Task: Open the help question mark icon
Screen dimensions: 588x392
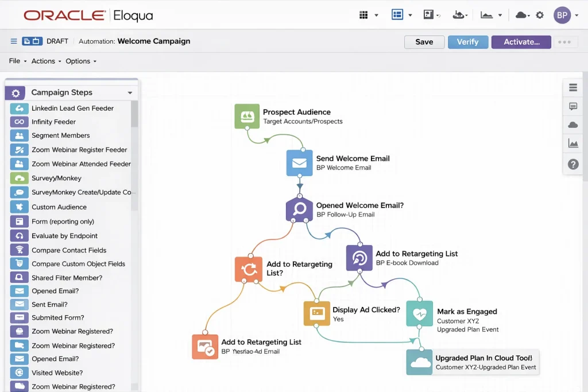Action: pyautogui.click(x=572, y=164)
